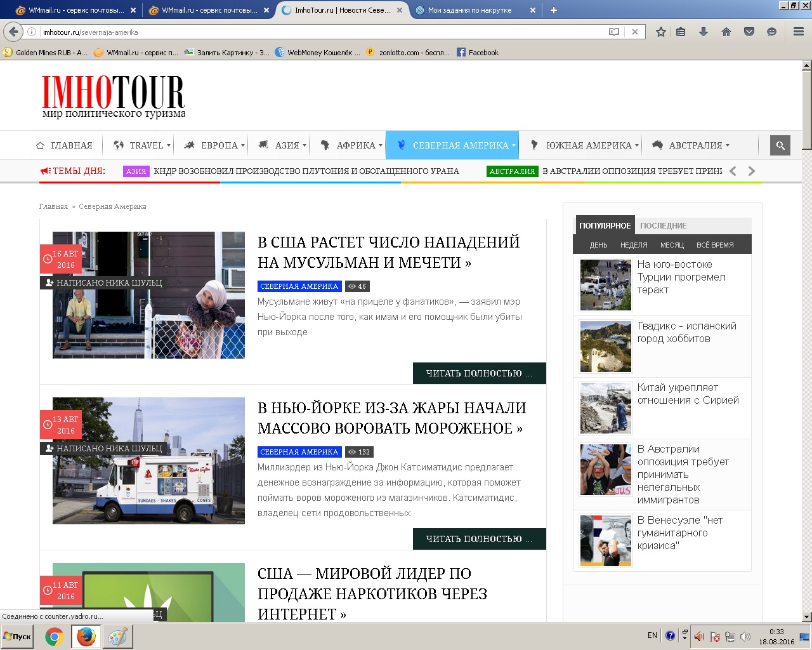
Task: Close the ImhoTour.ru tab
Action: (x=400, y=10)
